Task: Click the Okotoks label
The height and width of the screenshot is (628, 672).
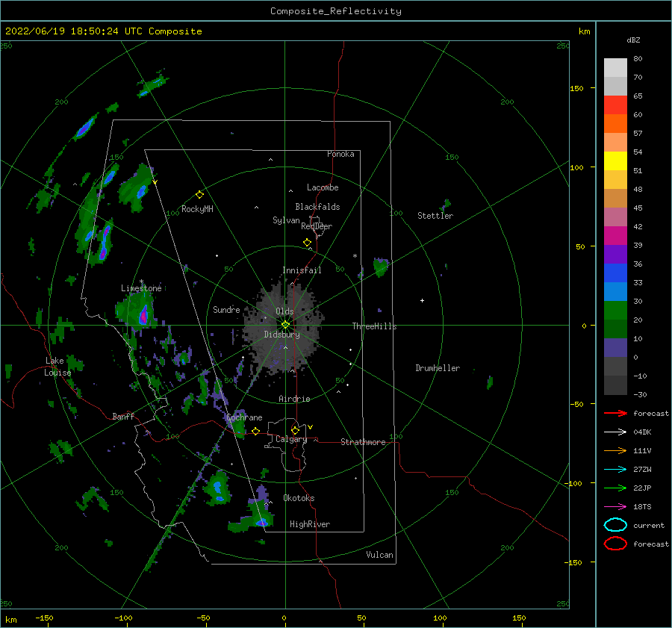Action: pos(299,498)
